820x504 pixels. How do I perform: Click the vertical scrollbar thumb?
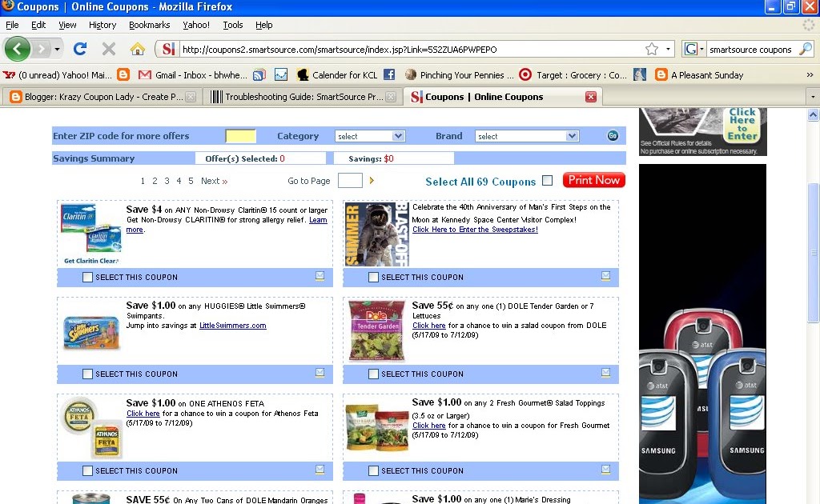coord(814,254)
